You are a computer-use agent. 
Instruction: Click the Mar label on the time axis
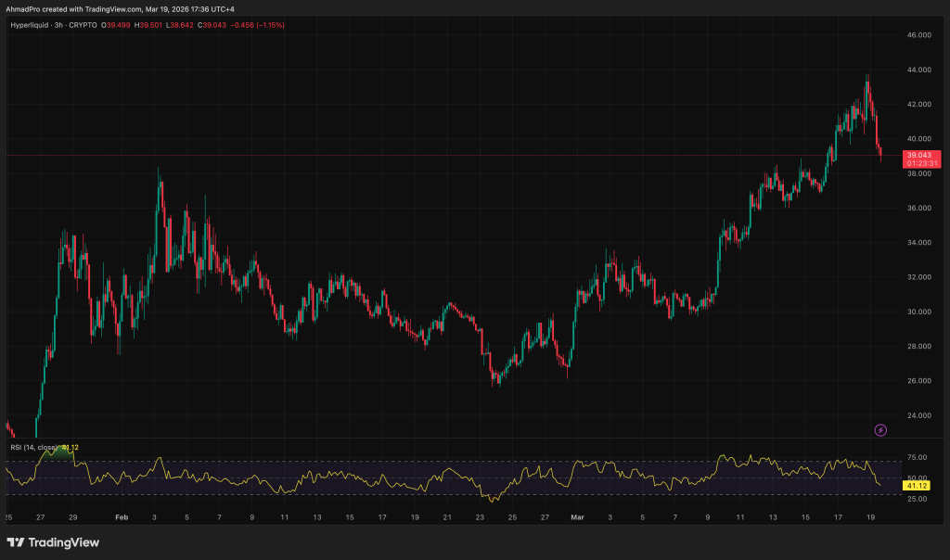click(577, 516)
